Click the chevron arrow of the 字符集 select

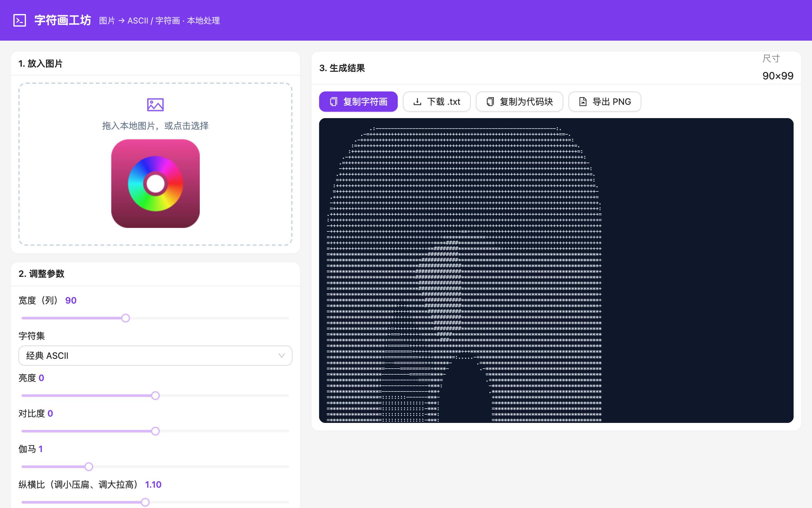click(282, 356)
